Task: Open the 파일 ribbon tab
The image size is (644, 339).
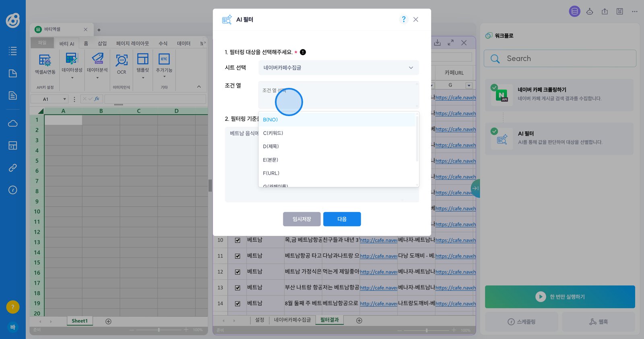Action: (x=42, y=43)
